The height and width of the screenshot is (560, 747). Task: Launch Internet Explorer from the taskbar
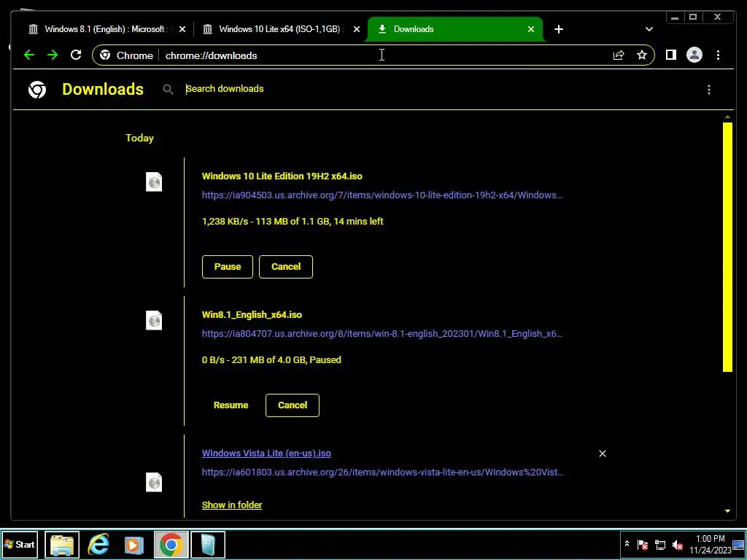(x=98, y=544)
